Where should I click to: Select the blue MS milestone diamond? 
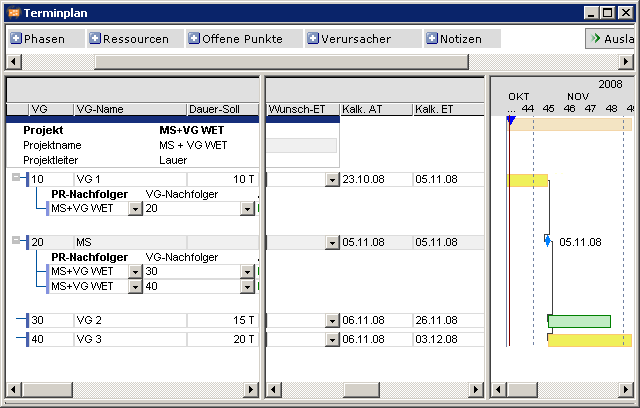pos(548,241)
